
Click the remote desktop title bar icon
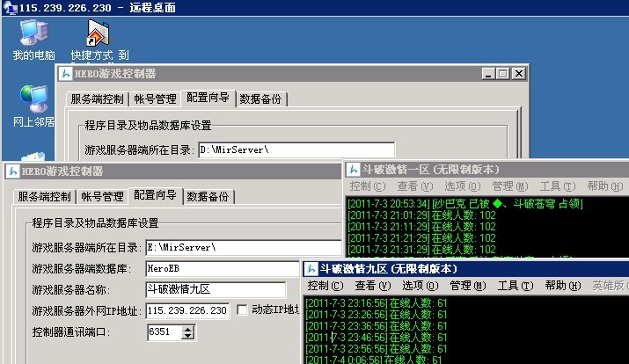pos(9,8)
